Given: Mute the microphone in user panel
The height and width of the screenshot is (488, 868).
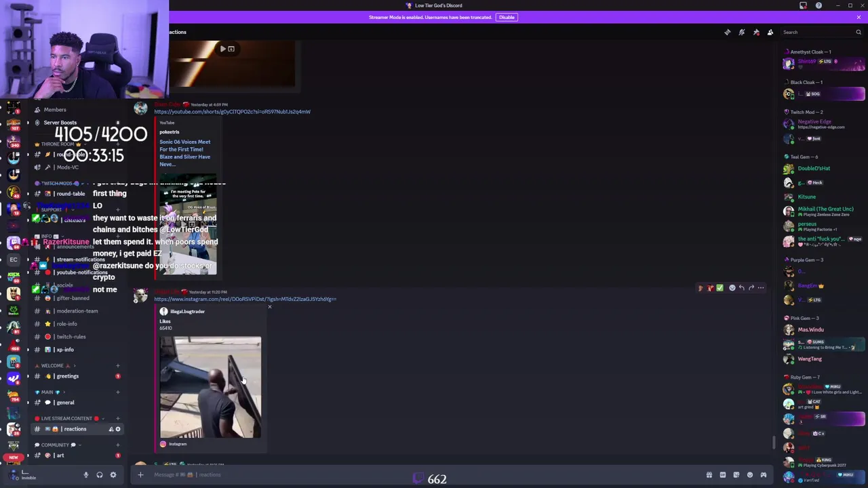Looking at the screenshot, I should [x=85, y=475].
